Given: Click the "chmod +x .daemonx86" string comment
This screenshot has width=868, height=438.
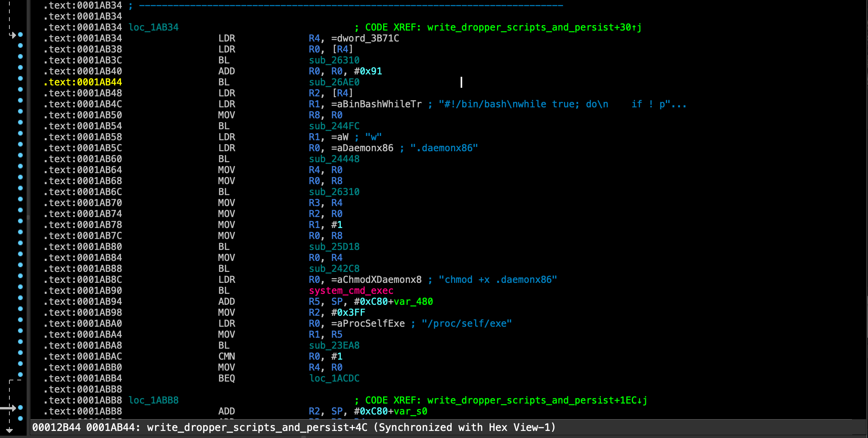Looking at the screenshot, I should pyautogui.click(x=498, y=280).
